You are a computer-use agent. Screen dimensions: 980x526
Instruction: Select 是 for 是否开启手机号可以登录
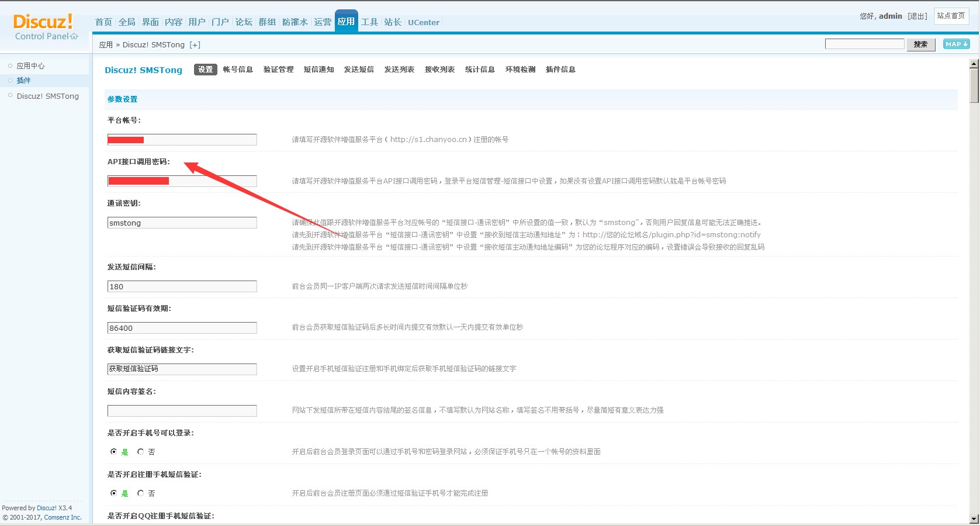tap(113, 452)
